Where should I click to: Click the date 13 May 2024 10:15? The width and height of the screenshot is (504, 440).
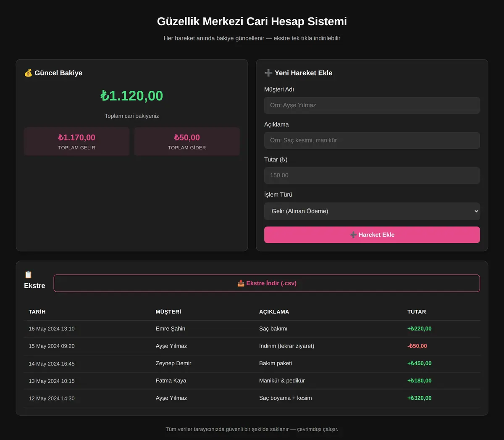click(x=52, y=381)
